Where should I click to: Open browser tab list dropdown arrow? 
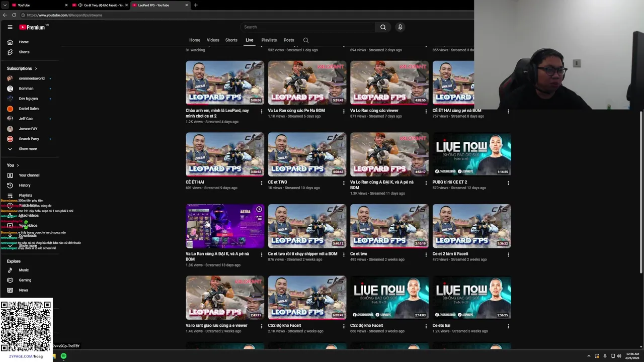click(x=4, y=5)
